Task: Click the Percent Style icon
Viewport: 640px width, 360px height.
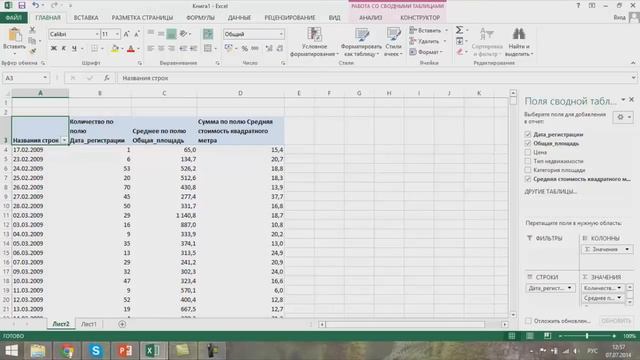Action: point(244,49)
